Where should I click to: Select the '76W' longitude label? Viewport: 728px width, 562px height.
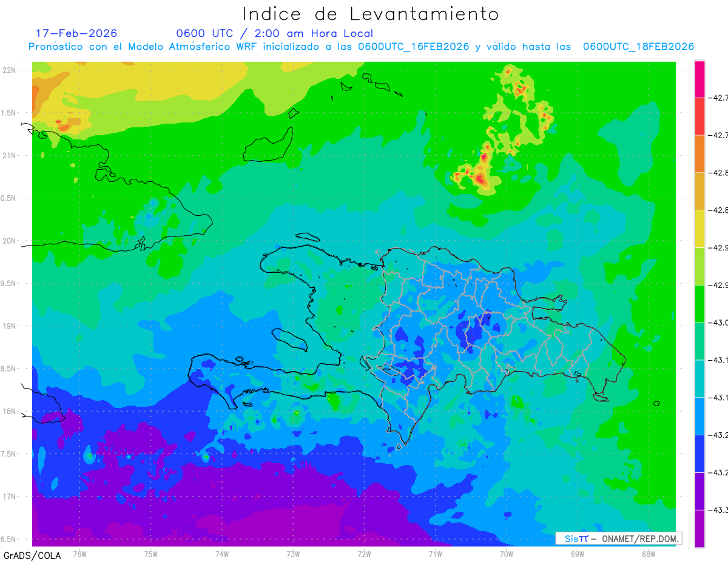(x=79, y=554)
